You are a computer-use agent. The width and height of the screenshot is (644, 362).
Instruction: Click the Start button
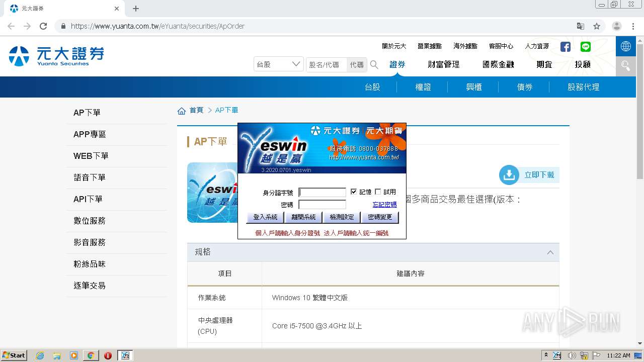[x=14, y=355]
